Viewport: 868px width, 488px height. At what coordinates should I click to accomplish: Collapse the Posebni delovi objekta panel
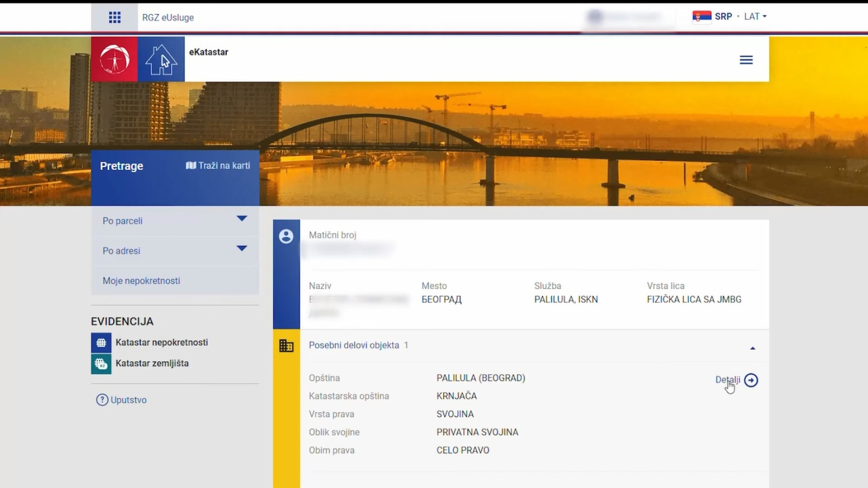(752, 347)
